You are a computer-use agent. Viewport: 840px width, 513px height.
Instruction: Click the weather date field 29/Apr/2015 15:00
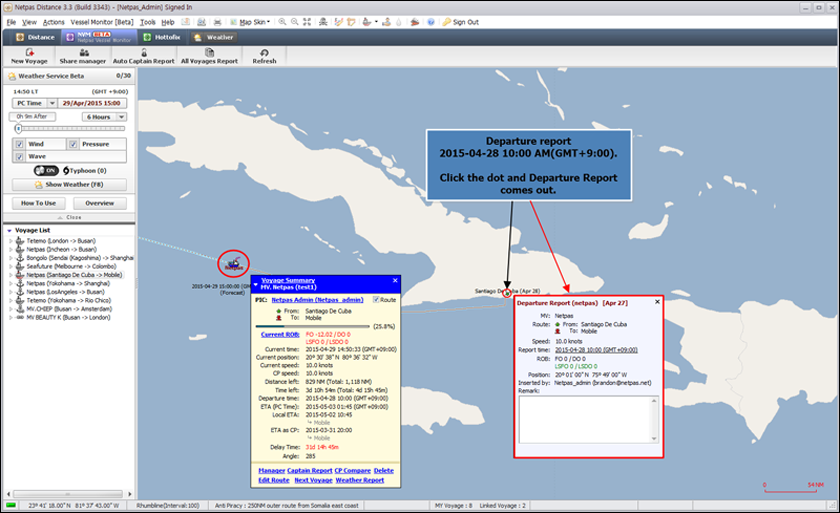(x=92, y=103)
